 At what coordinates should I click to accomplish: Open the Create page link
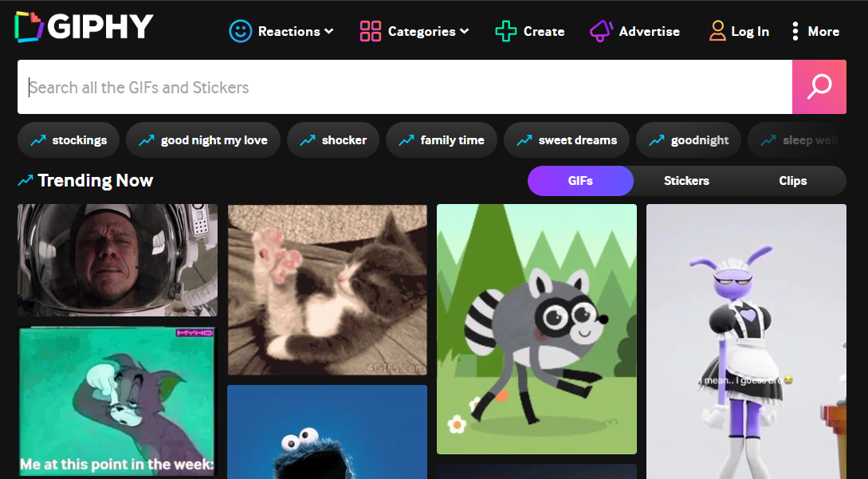coord(544,32)
